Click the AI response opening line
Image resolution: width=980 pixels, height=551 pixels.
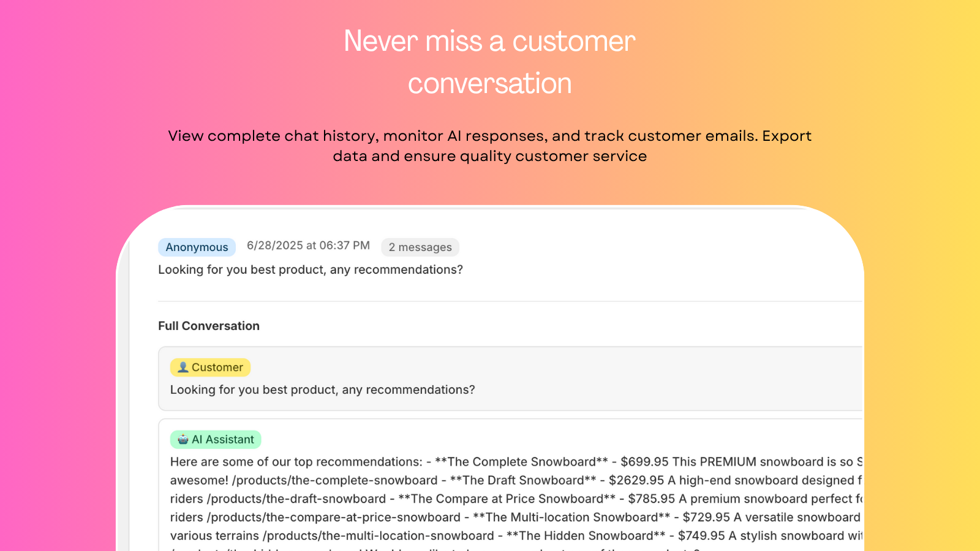[x=296, y=462]
